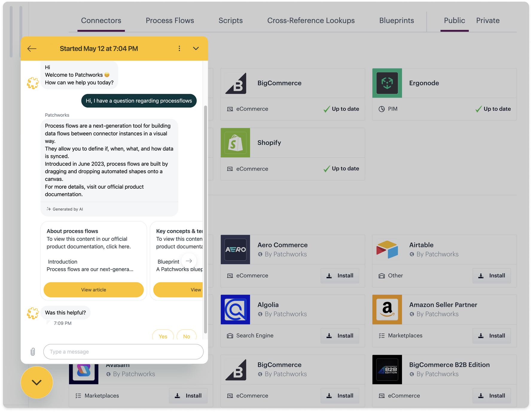Click the Algolia connector icon

coord(235,309)
